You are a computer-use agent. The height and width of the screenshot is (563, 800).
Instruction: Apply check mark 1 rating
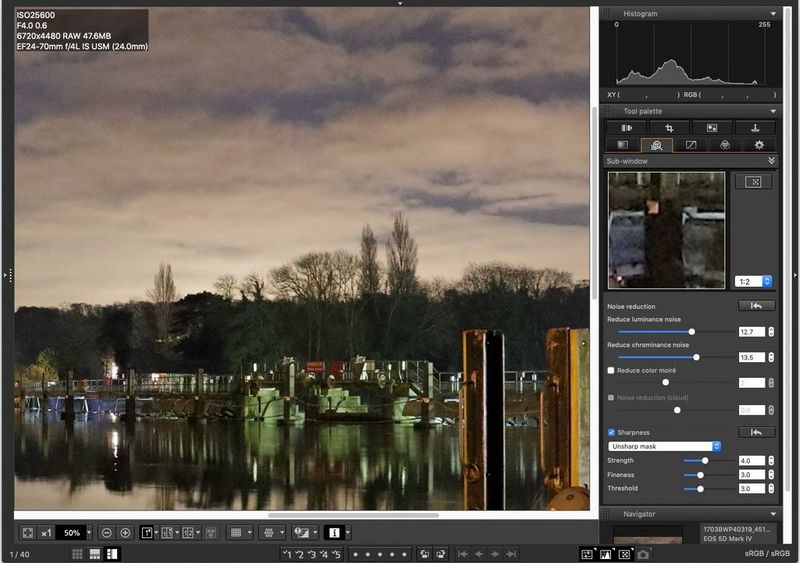click(x=288, y=553)
